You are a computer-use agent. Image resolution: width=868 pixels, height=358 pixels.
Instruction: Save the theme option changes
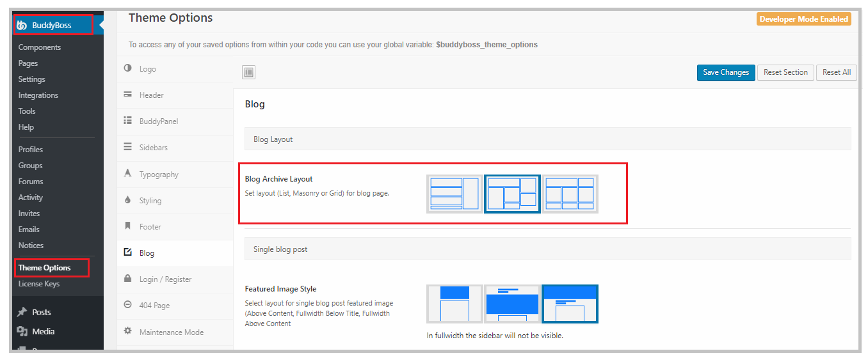[x=726, y=72]
